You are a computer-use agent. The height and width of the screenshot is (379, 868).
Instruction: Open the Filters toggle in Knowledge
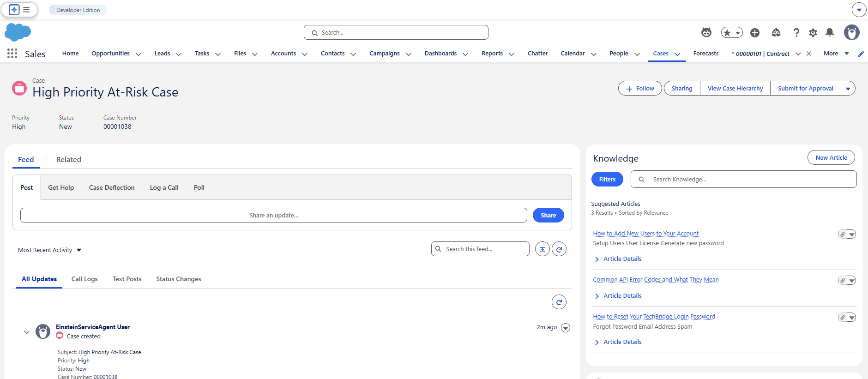pos(607,179)
